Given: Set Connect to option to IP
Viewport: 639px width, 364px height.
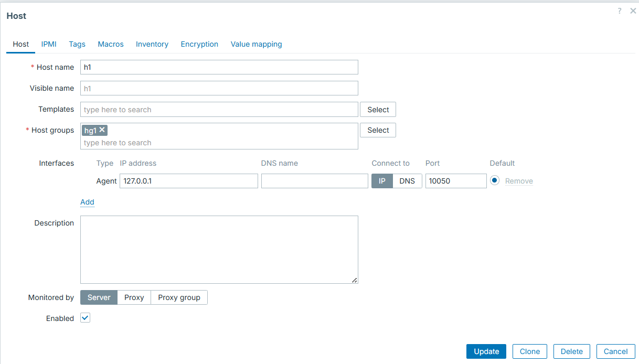Looking at the screenshot, I should pyautogui.click(x=382, y=181).
